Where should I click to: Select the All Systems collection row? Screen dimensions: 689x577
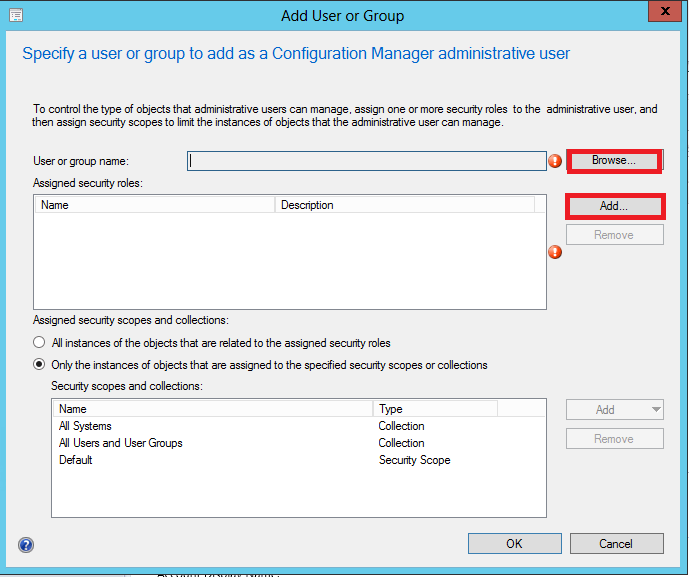tap(86, 426)
